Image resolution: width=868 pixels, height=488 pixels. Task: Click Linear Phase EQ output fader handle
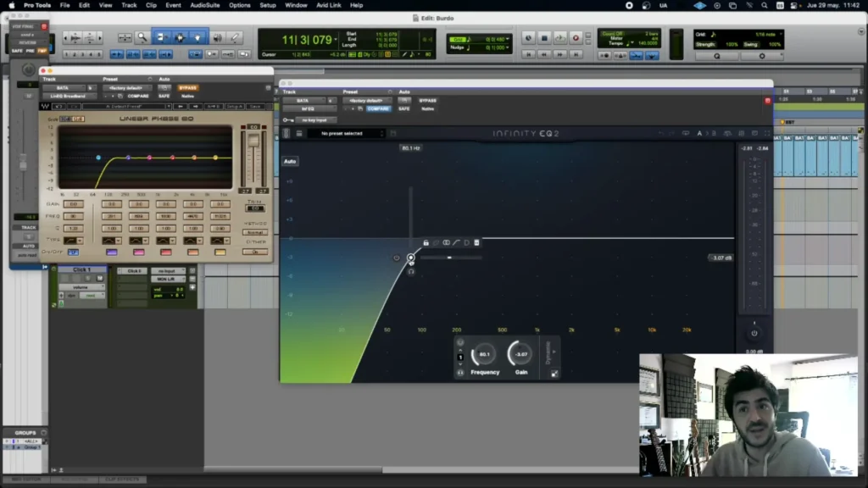[253, 141]
